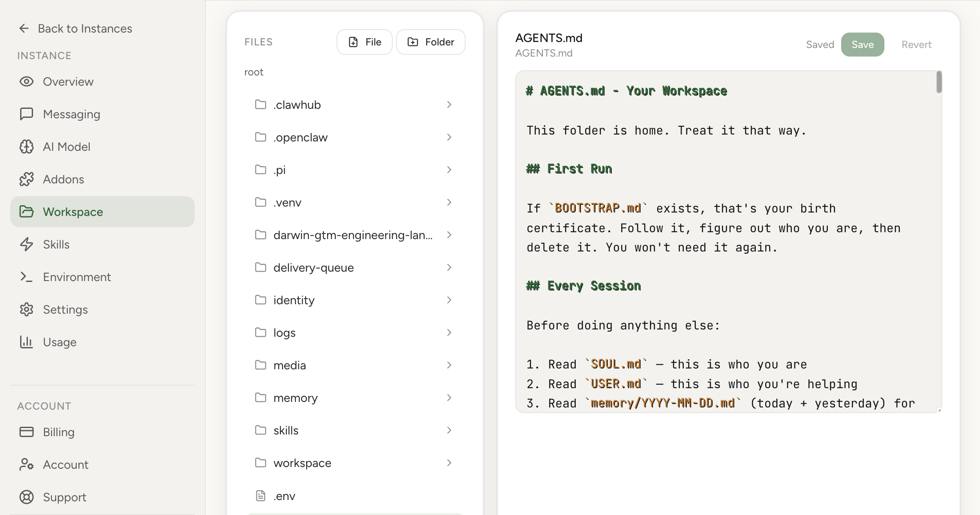This screenshot has height=515, width=980.
Task: Expand the .openclaw folder chevron
Action: pyautogui.click(x=449, y=137)
